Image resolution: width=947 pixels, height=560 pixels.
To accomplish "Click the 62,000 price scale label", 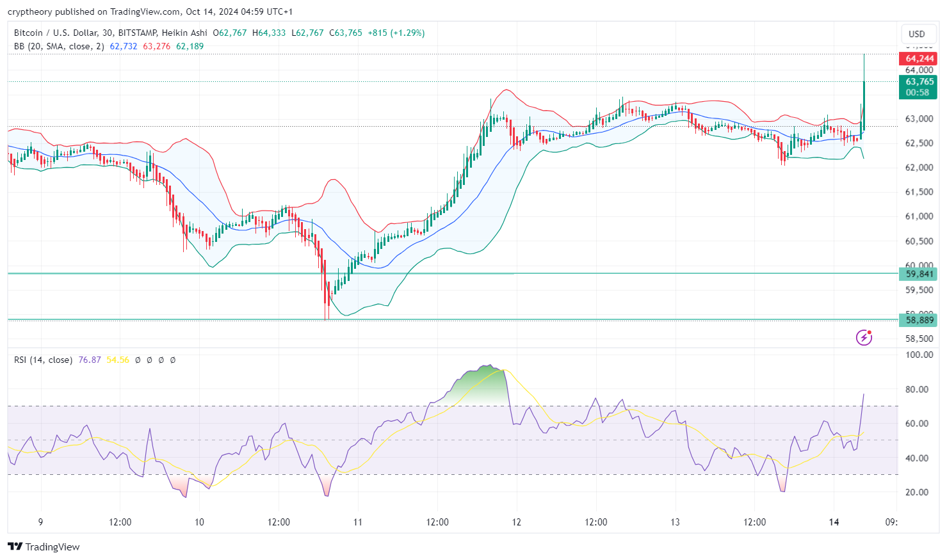I will click(x=919, y=168).
